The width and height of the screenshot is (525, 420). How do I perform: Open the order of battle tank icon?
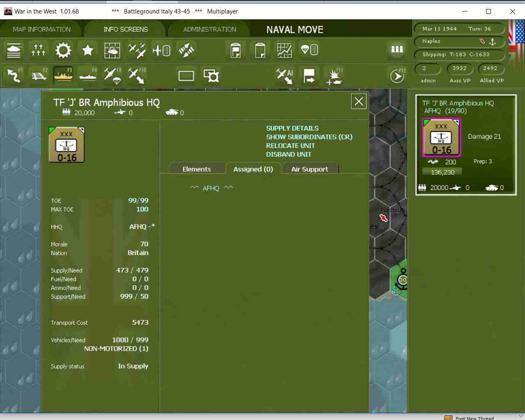tap(14, 50)
